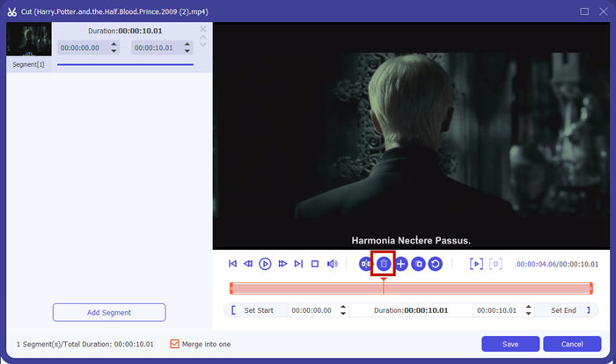Play the video preview

[265, 264]
